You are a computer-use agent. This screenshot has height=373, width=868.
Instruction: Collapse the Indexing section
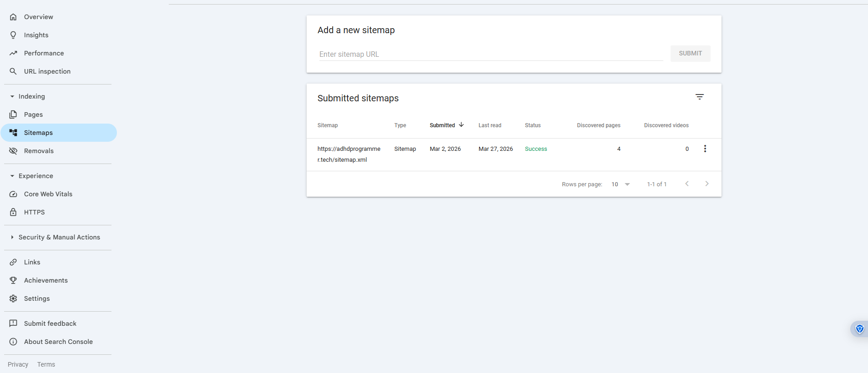(12, 96)
